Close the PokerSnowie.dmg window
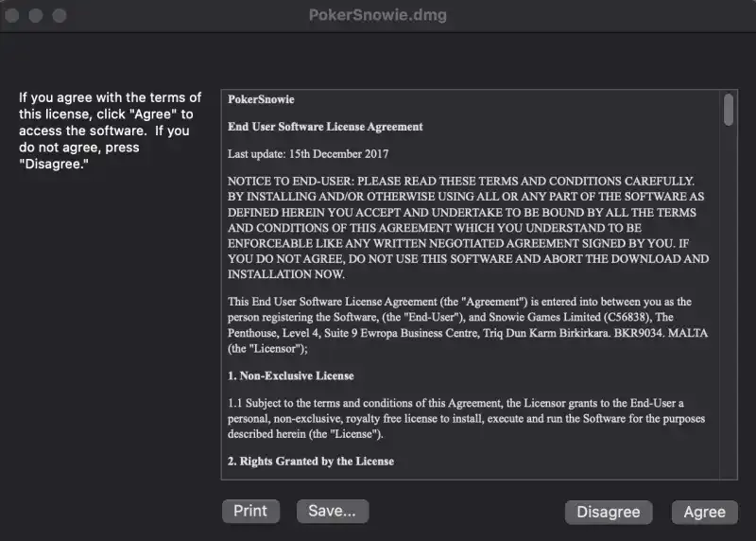Viewport: 756px width, 541px height. coord(14,16)
